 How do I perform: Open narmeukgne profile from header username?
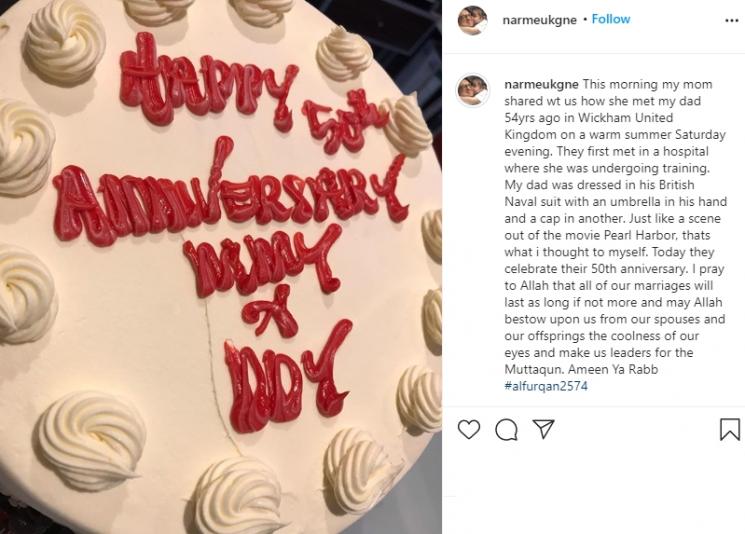pos(539,20)
